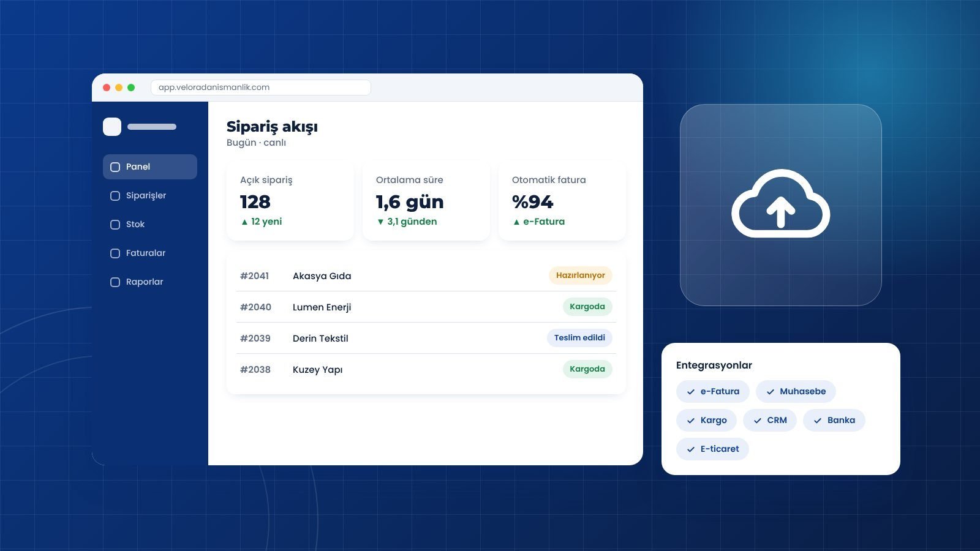Click the address bar with app.veloradanismanlik.com
This screenshot has width=980, height=551.
pos(261,88)
